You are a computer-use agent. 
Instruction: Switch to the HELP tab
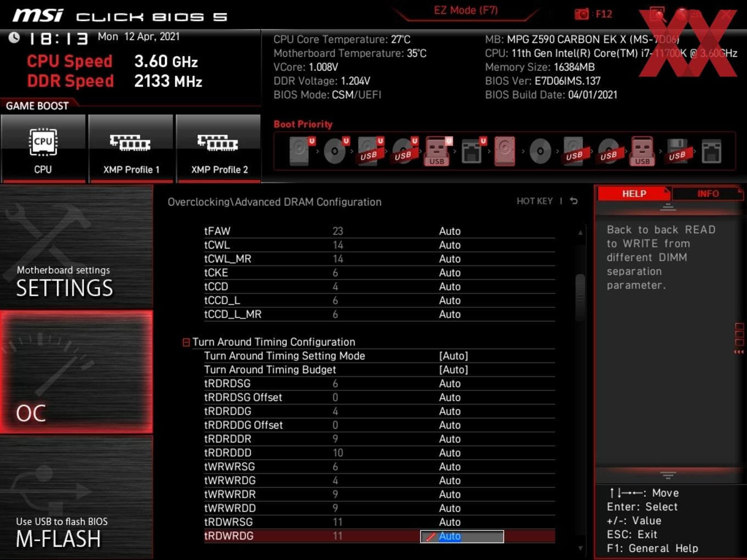[634, 193]
